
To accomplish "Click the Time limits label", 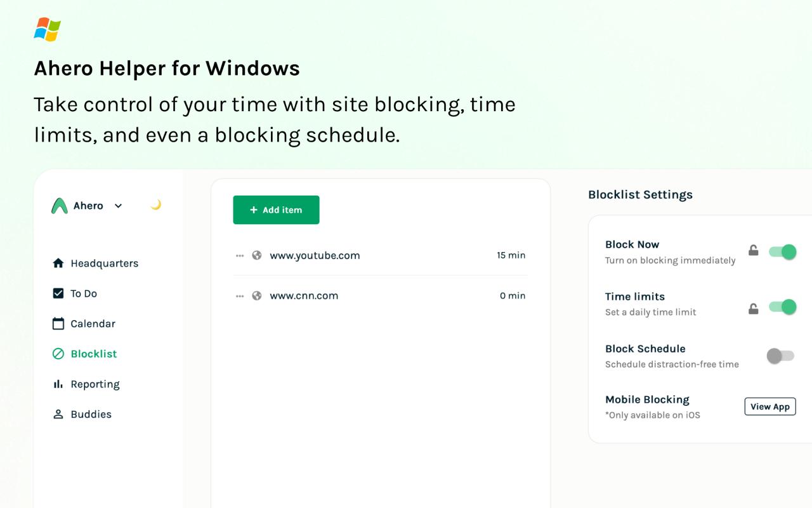I will (x=635, y=297).
